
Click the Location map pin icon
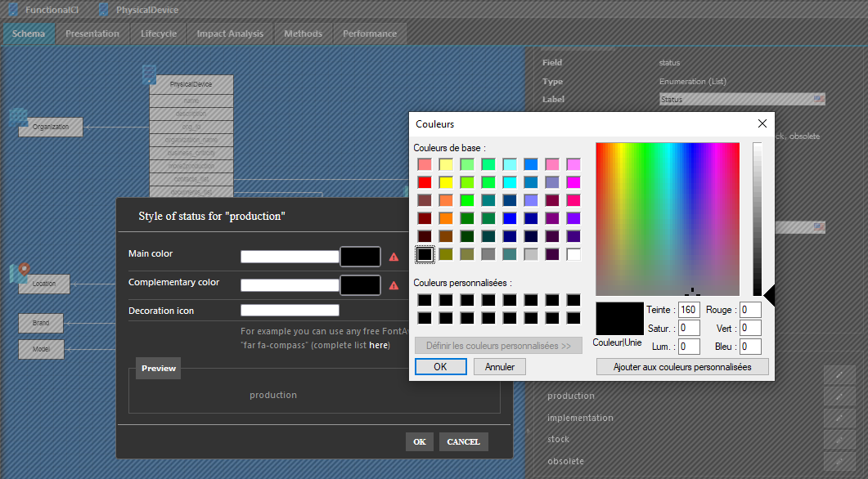(x=24, y=269)
